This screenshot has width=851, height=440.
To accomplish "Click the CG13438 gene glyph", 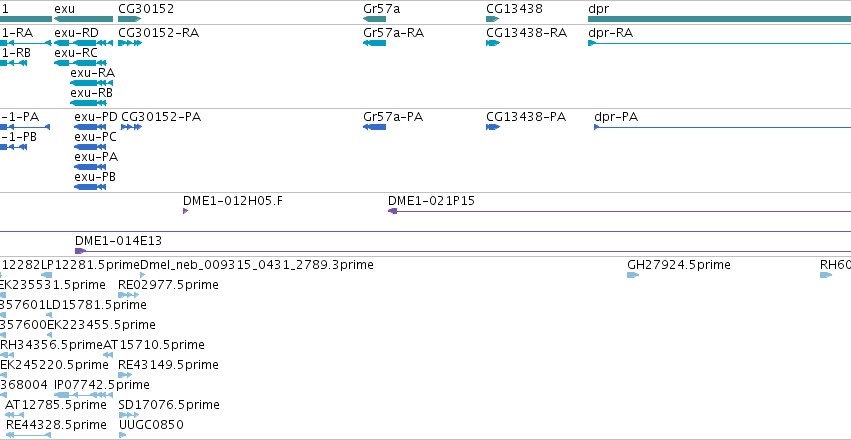I will [x=493, y=19].
